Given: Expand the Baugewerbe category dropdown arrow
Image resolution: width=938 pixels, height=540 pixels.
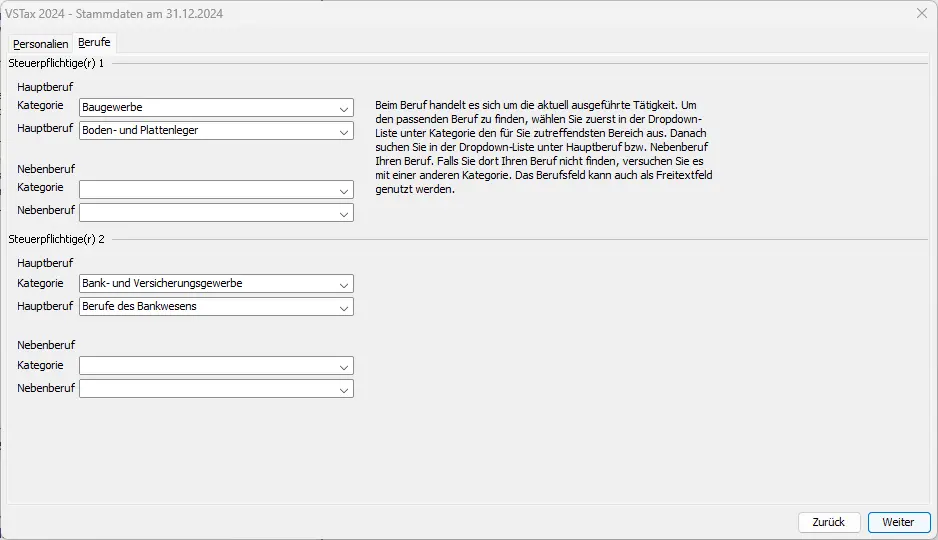Looking at the screenshot, I should [x=344, y=108].
